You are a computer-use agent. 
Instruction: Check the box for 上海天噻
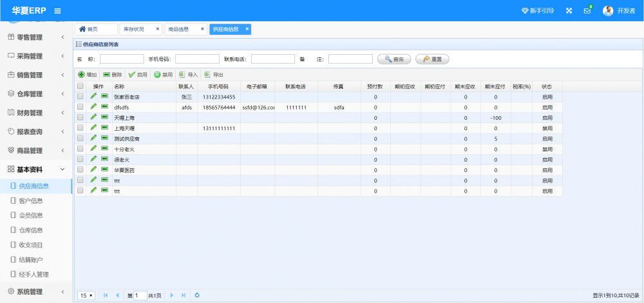[80, 128]
